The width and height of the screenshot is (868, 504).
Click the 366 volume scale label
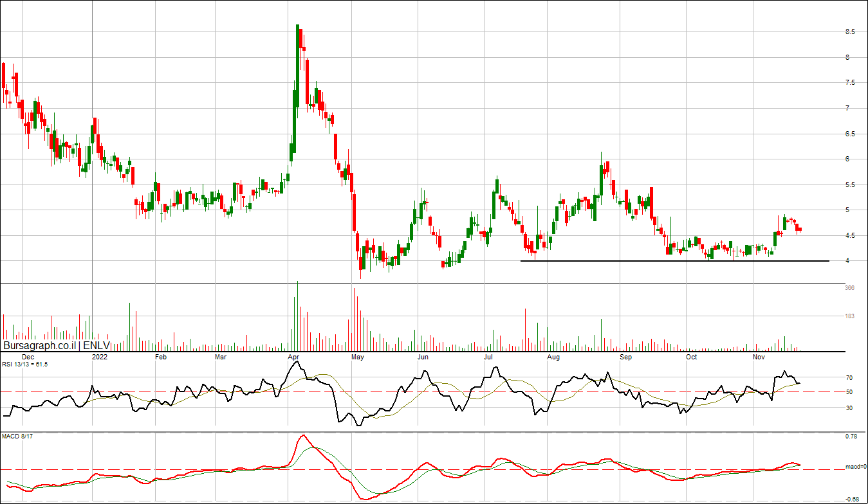tap(849, 288)
